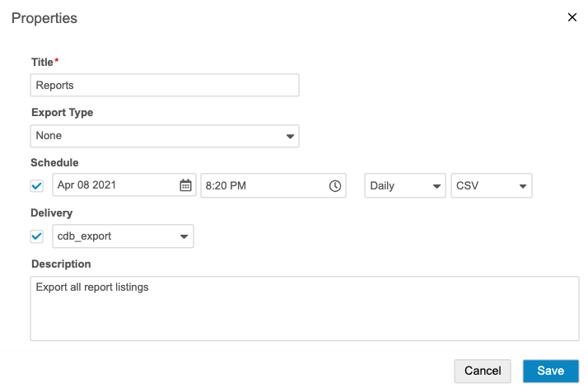Click the Delivery section label
Viewport: 588px width, 392px height.
click(52, 213)
